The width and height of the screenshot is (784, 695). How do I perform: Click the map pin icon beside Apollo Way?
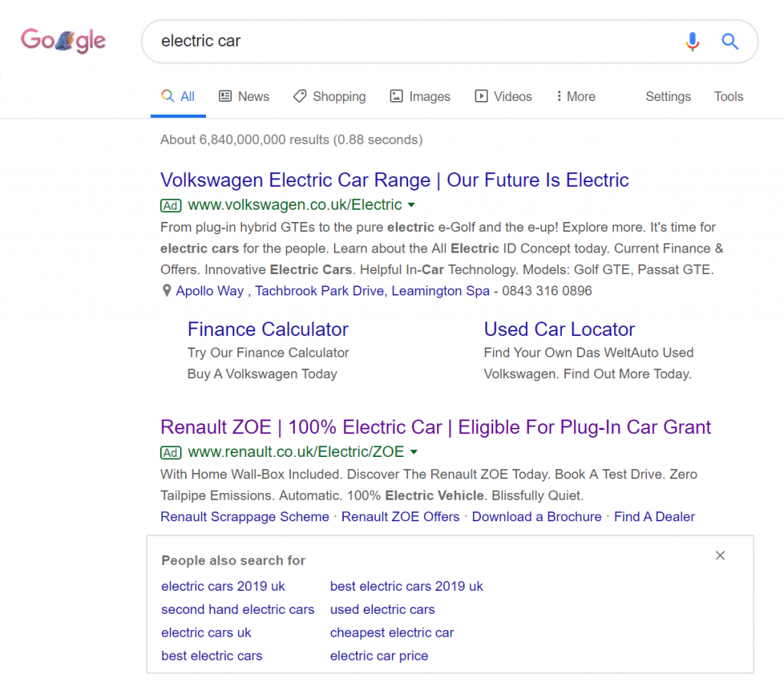pos(166,291)
